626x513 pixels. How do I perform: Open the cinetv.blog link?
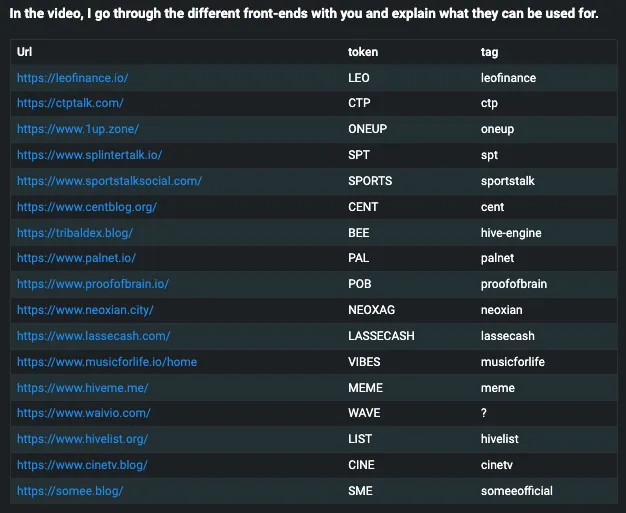pos(82,465)
